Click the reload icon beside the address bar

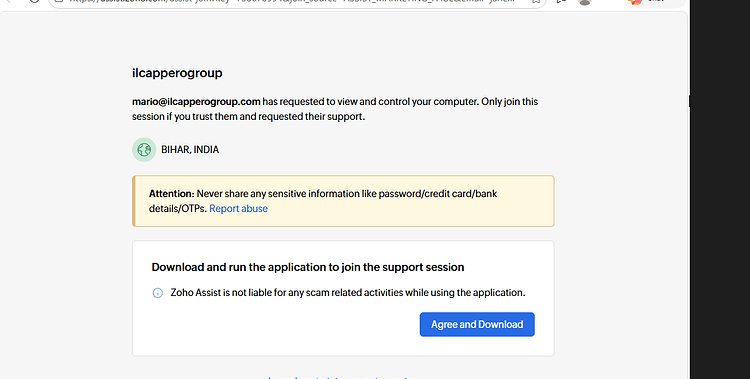[34, 1]
